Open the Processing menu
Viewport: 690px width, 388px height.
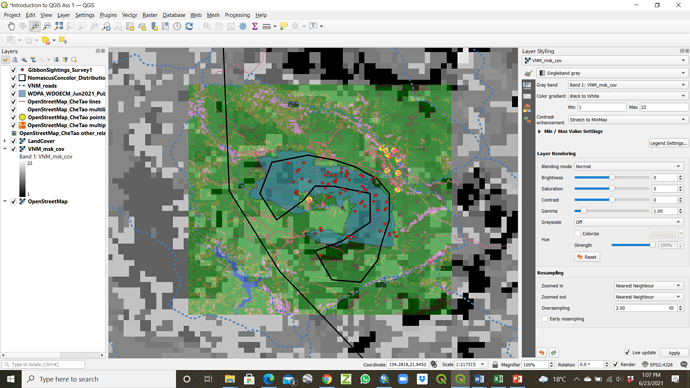[237, 15]
